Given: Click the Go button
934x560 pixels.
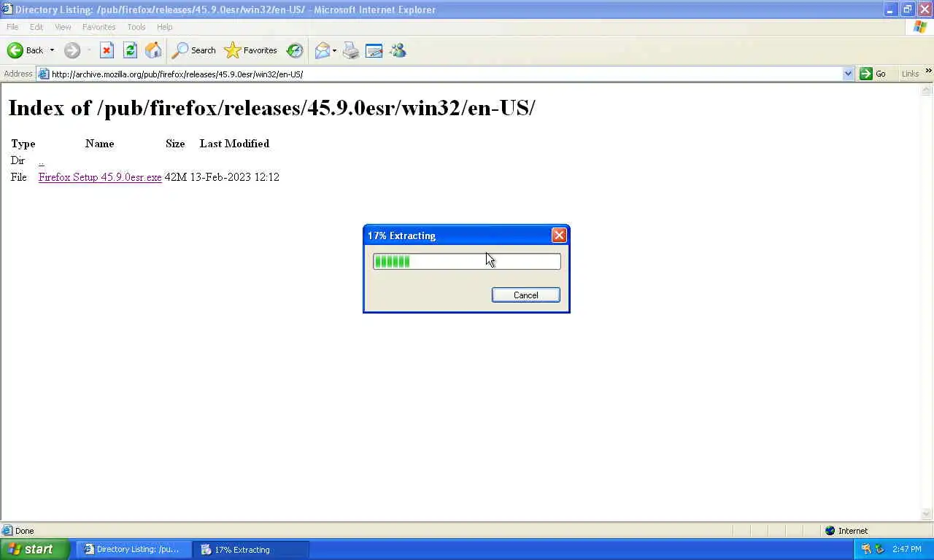Looking at the screenshot, I should 873,74.
